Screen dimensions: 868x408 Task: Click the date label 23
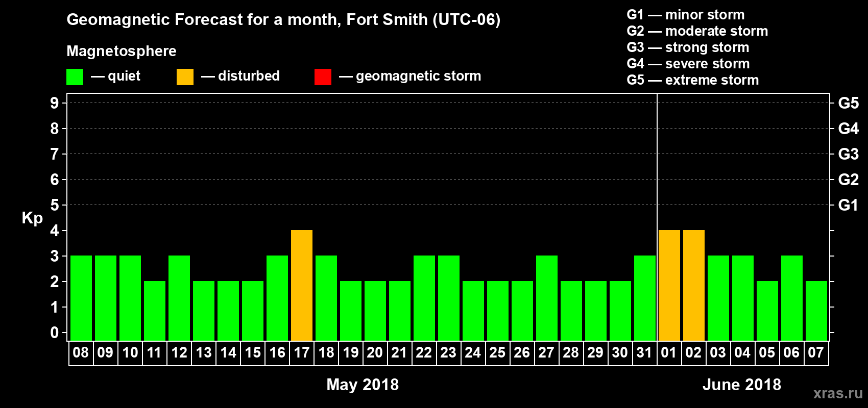448,353
